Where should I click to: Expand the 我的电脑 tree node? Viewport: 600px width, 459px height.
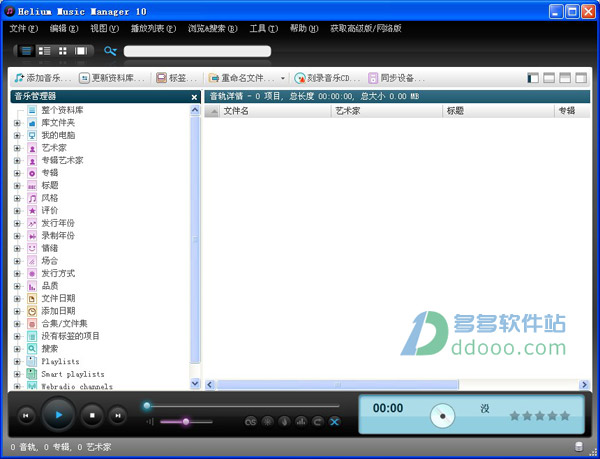tap(17, 136)
